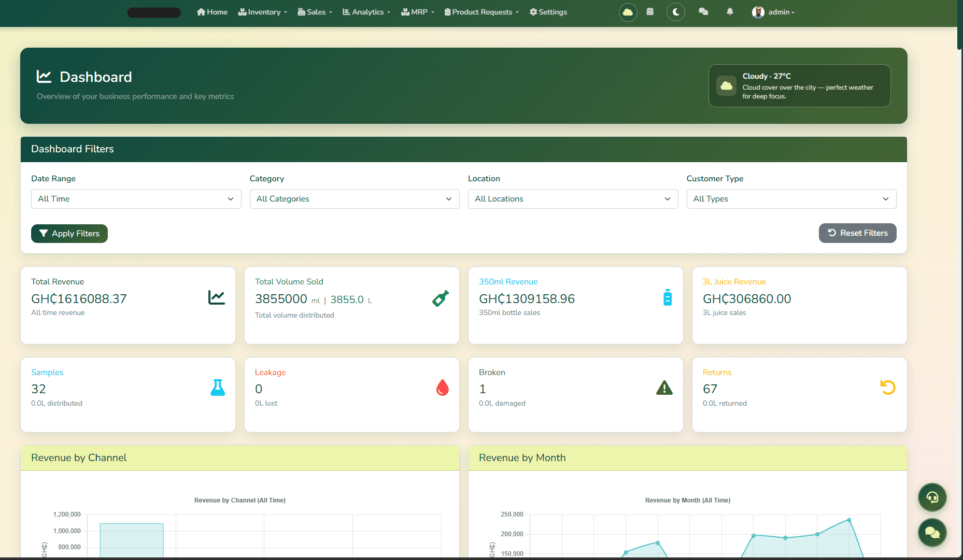Open the calendar icon in the navbar

click(650, 11)
